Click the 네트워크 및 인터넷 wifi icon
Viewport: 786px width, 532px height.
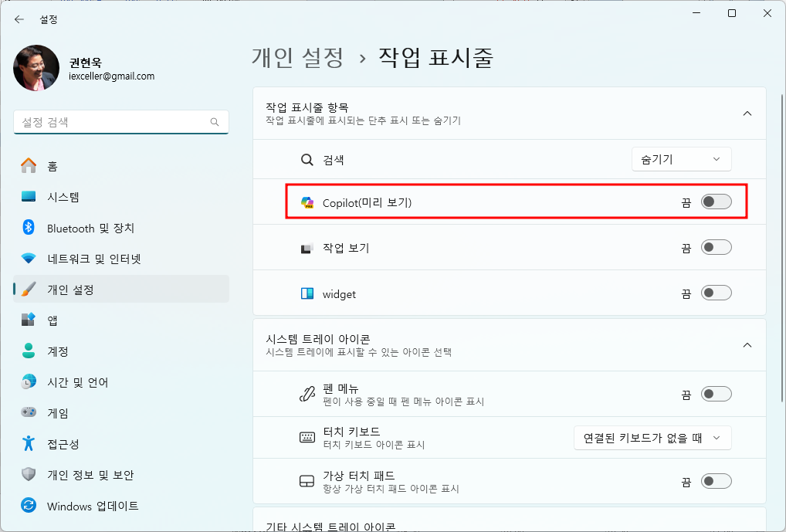(29, 259)
